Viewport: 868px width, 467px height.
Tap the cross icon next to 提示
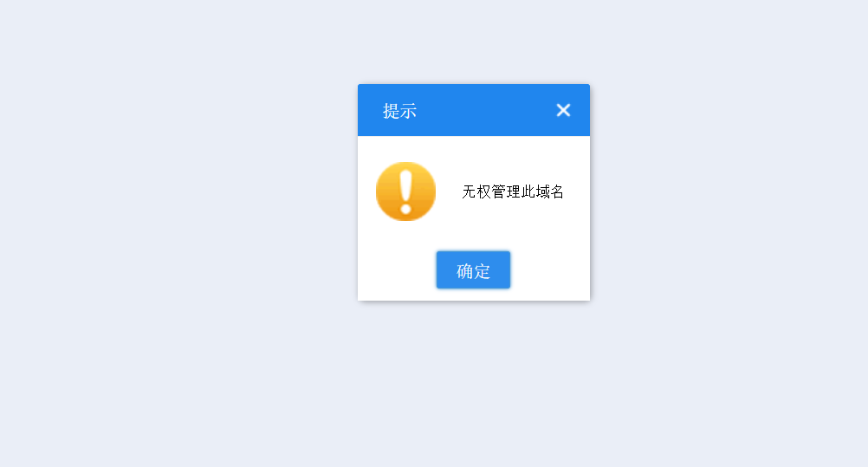pos(563,110)
